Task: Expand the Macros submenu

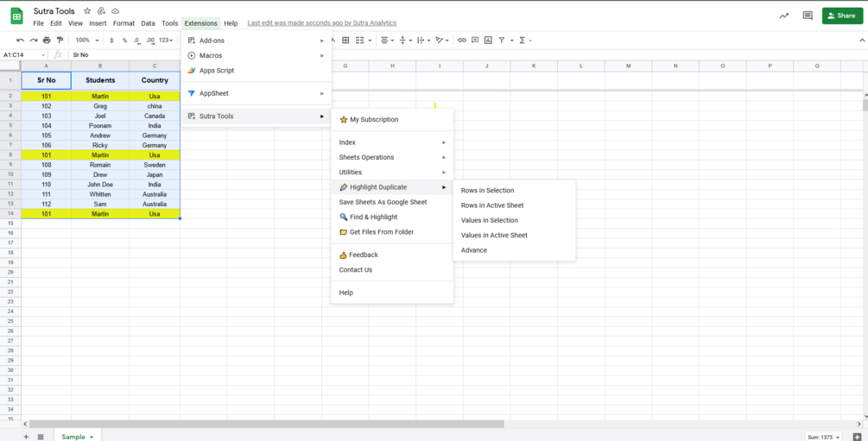Action: tap(257, 55)
